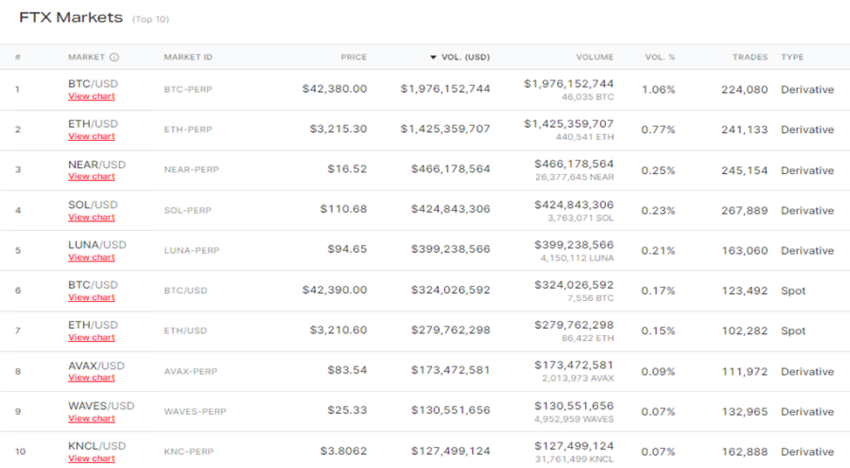Select the WAVES/USD market pair
This screenshot has width=850, height=468.
tap(101, 406)
